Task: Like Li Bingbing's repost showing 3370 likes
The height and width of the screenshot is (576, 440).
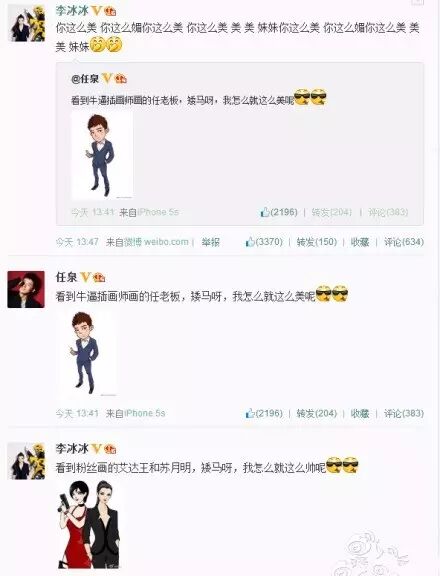Action: 264,242
